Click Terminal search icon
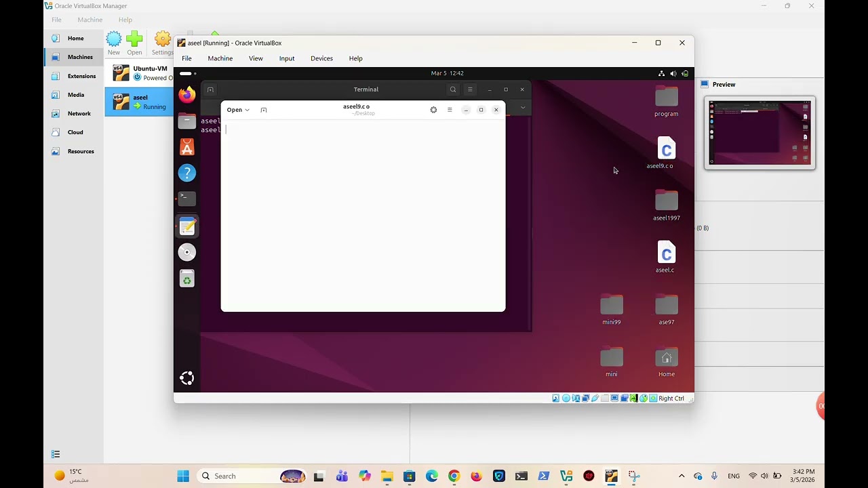 [x=453, y=89]
